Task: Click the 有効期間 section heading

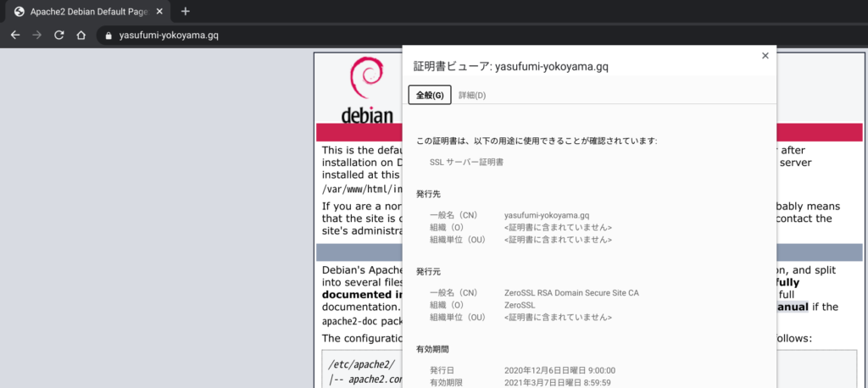Action: (432, 350)
